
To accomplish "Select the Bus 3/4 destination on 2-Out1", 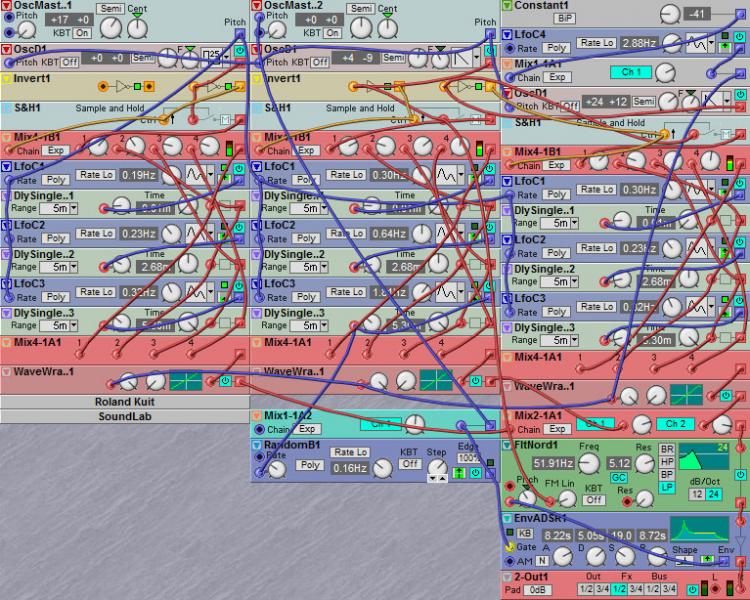I will point(669,589).
